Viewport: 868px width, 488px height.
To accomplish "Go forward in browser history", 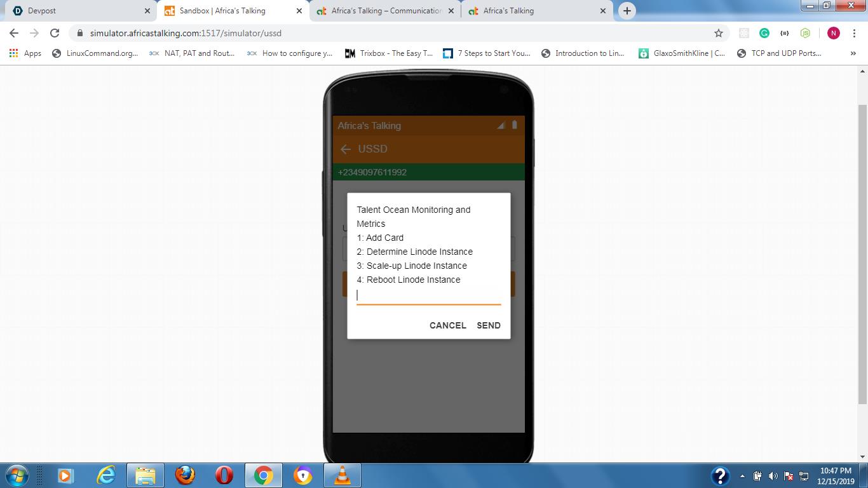I will (x=34, y=33).
